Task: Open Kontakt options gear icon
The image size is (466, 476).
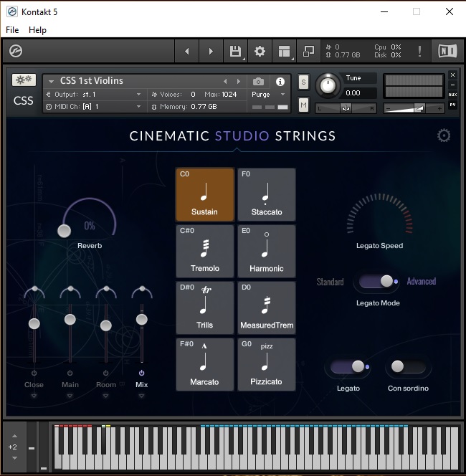Action: tap(260, 52)
